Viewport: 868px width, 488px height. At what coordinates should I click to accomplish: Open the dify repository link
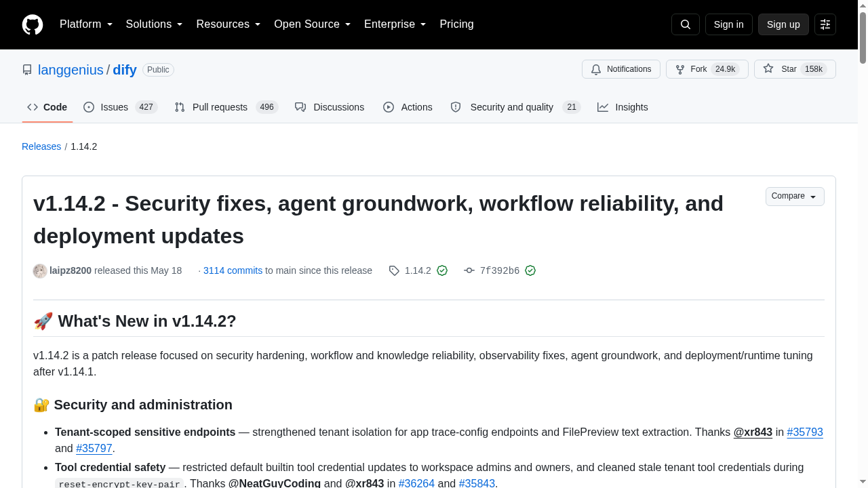[x=125, y=70]
